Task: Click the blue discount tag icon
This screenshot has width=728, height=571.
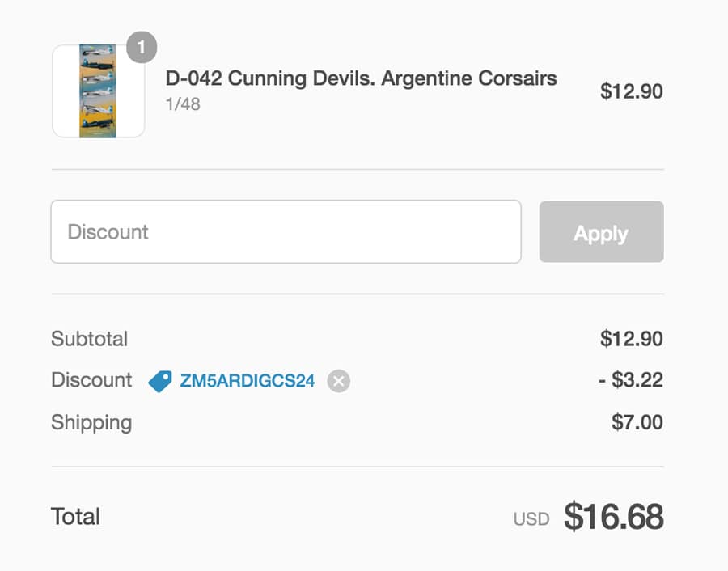Action: tap(160, 381)
